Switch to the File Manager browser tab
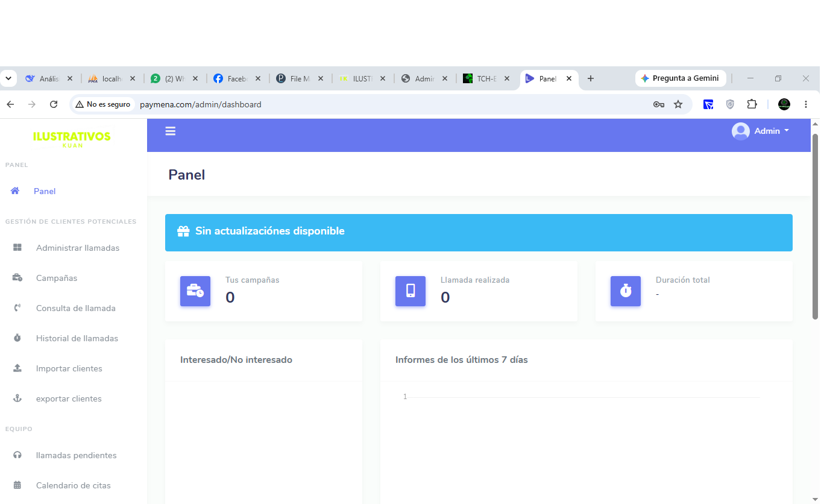The width and height of the screenshot is (824, 504). 300,78
